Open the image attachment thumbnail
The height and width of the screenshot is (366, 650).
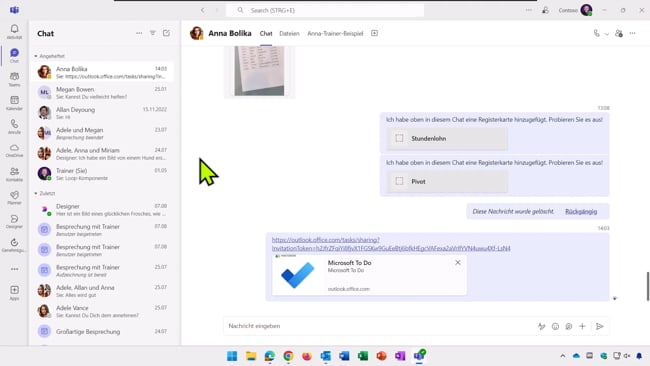[x=260, y=71]
